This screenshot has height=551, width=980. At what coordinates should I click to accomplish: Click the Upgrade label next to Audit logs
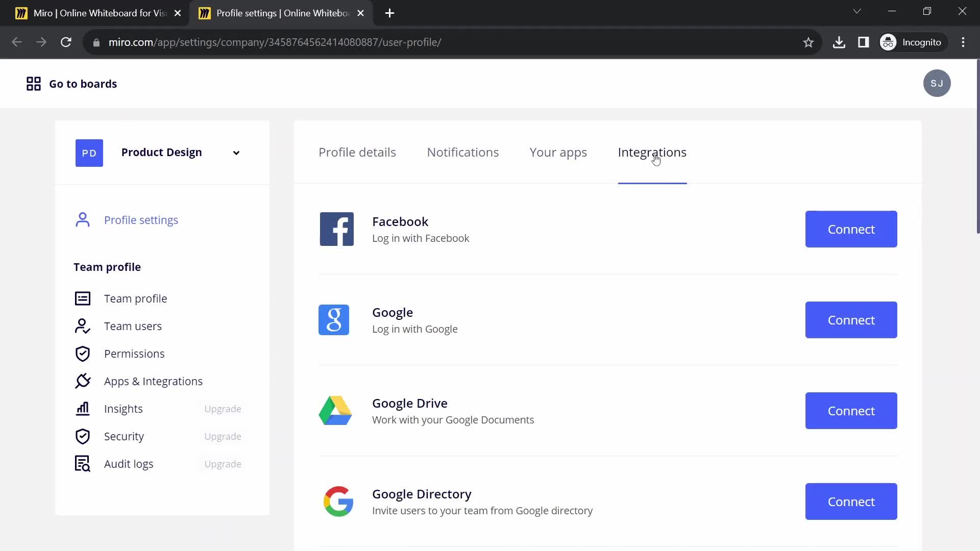click(223, 464)
